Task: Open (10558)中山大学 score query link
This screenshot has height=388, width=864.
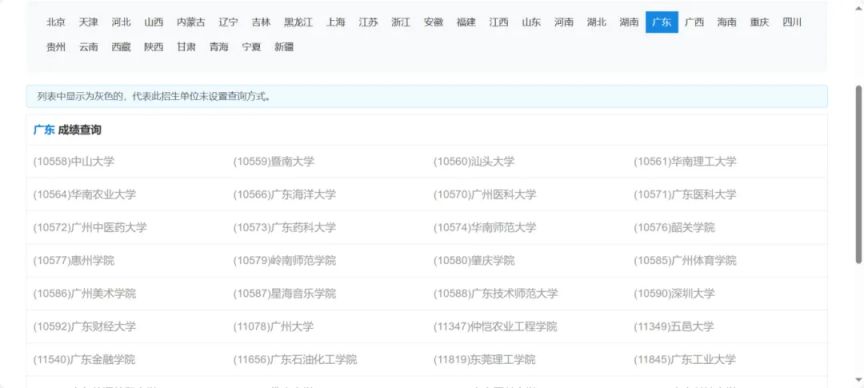Action: click(74, 161)
